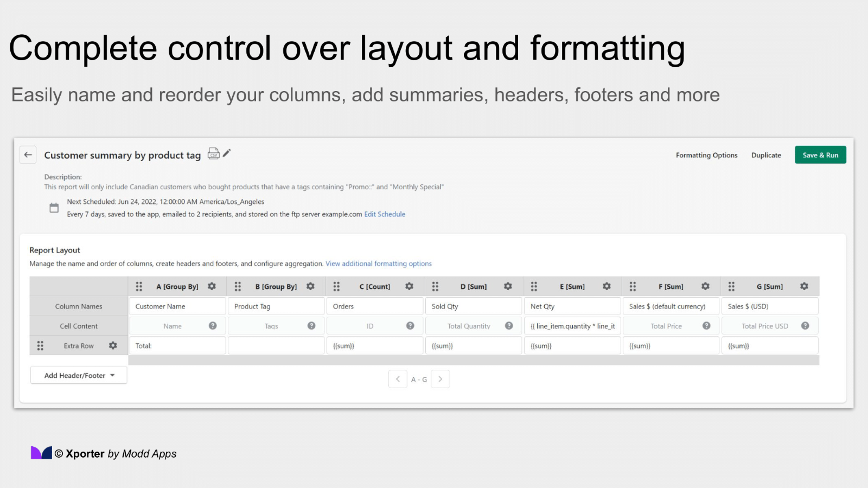Click the gear icon on the Extra Row
The height and width of the screenshot is (488, 868).
tap(113, 345)
